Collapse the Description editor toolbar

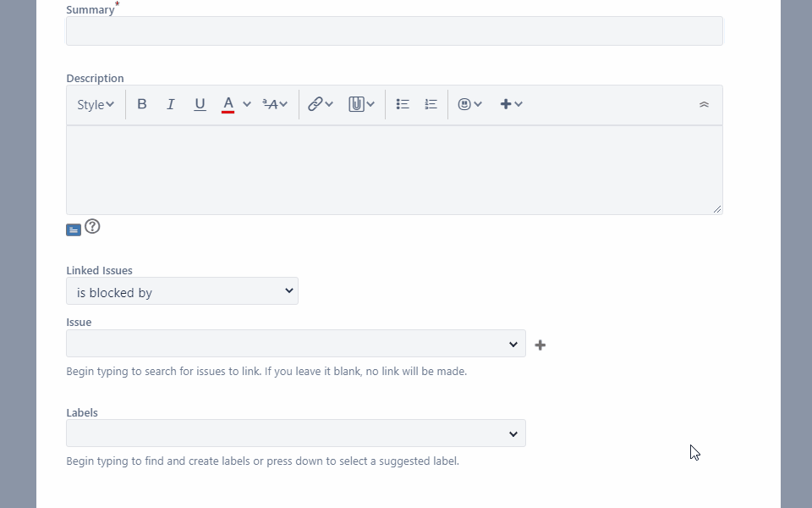pyautogui.click(x=704, y=104)
